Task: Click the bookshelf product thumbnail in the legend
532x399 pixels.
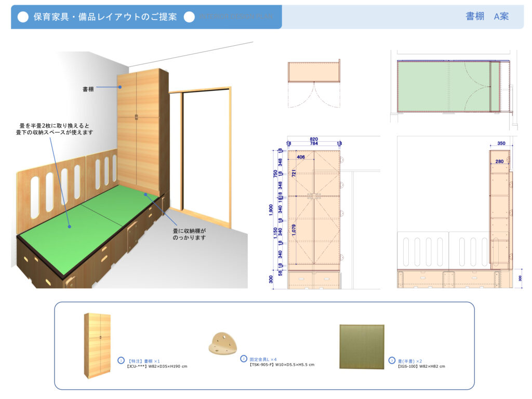Action: pyautogui.click(x=97, y=345)
